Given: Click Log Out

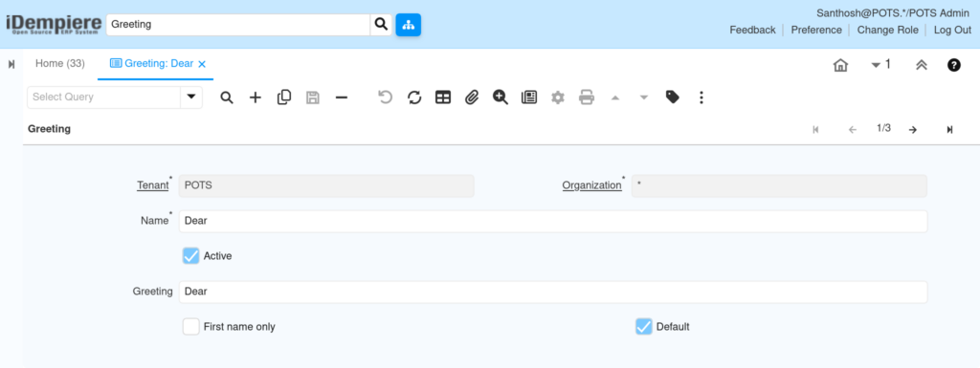Looking at the screenshot, I should click(x=952, y=30).
